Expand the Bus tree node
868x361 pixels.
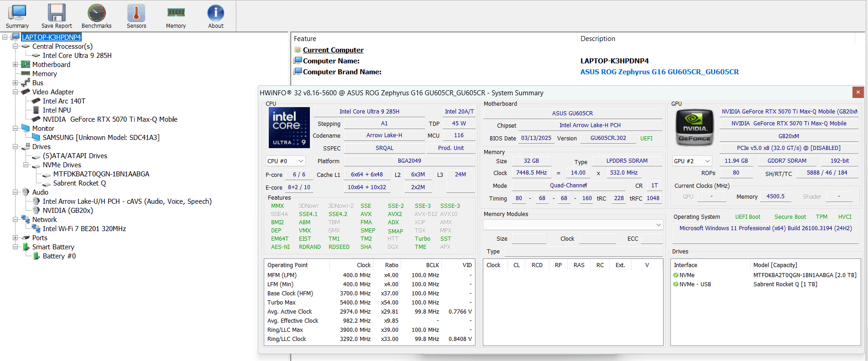click(x=15, y=83)
